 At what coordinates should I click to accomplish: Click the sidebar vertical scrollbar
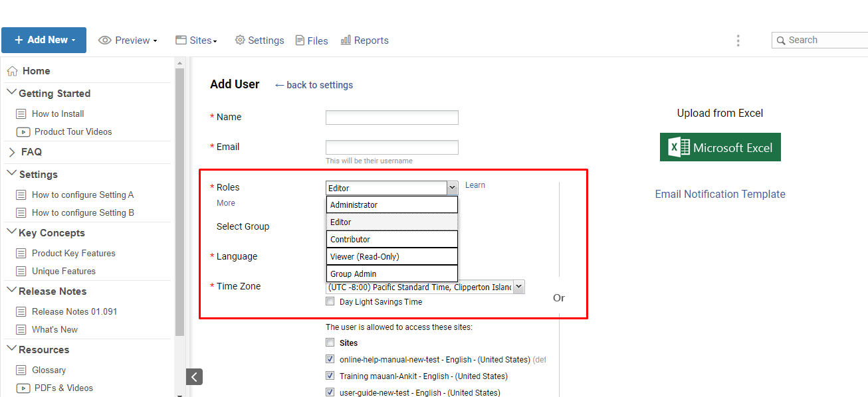tap(179, 199)
